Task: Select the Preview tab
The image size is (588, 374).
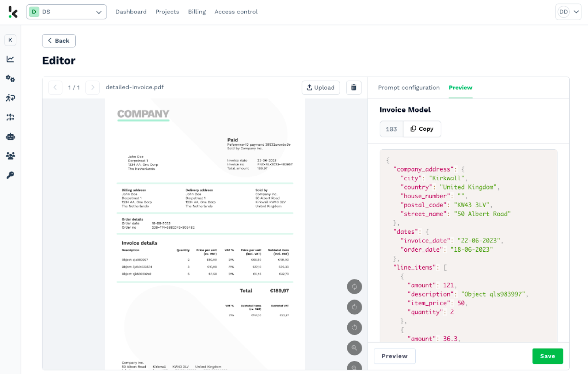Action: tap(460, 87)
